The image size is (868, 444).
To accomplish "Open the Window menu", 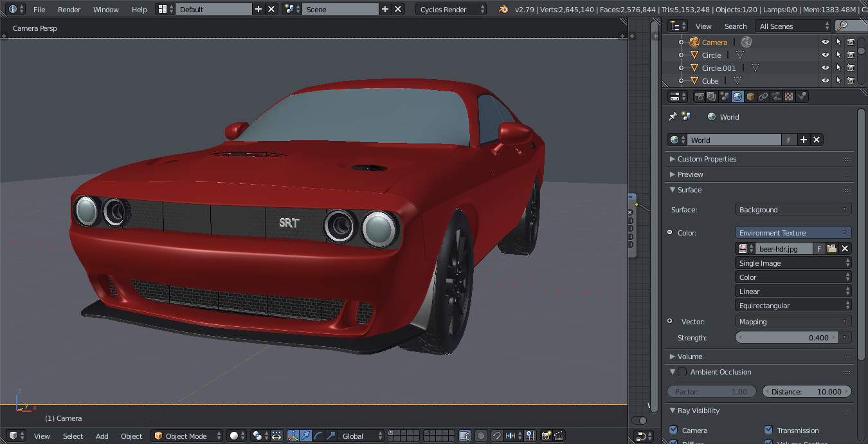I will pyautogui.click(x=106, y=9).
